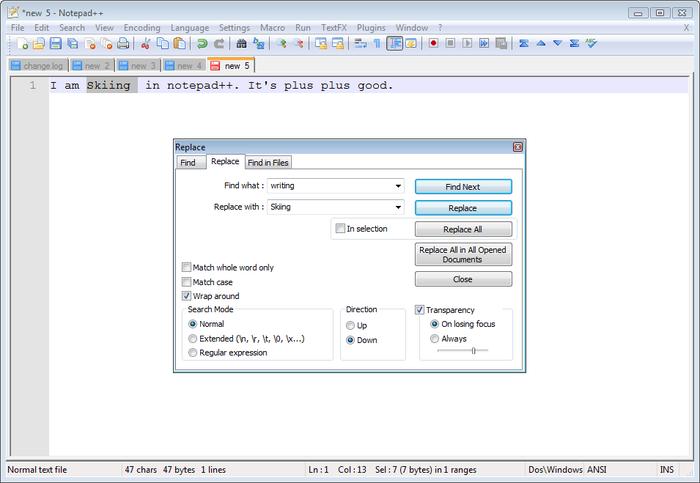The image size is (700, 483).
Task: Click the Find binoculars icon
Action: pyautogui.click(x=242, y=43)
